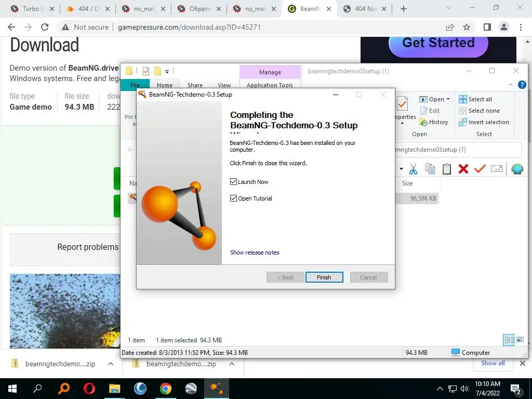Click the browser Back arrow

[x=11, y=27]
